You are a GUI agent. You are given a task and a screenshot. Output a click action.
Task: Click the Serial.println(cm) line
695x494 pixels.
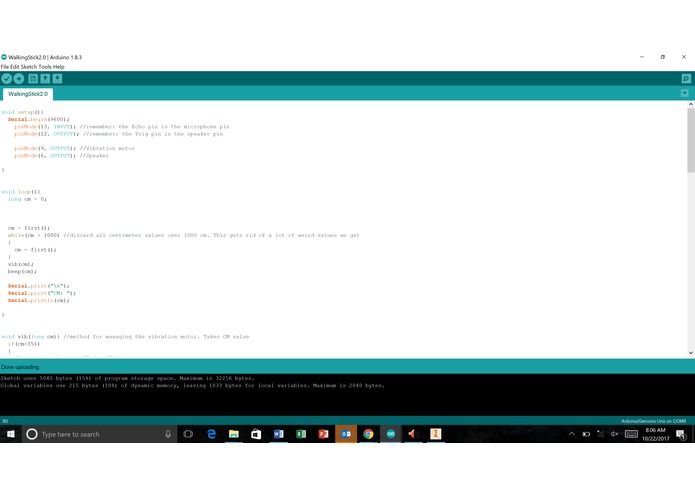click(39, 300)
